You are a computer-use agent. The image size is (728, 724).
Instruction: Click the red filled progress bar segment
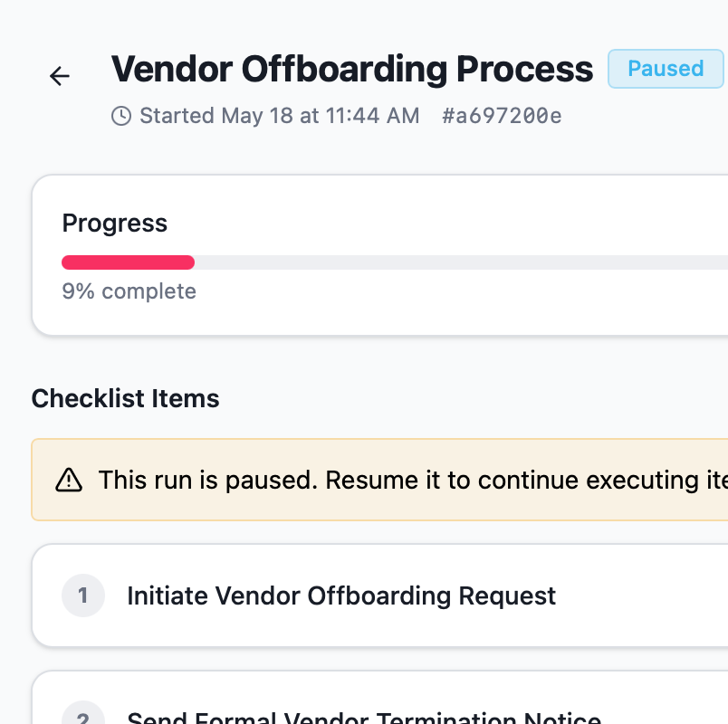pyautogui.click(x=129, y=262)
